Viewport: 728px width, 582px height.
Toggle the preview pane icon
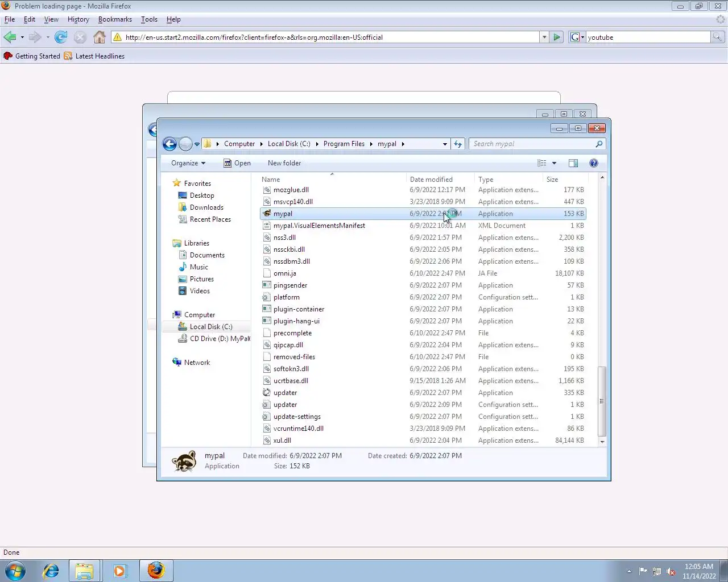click(573, 163)
